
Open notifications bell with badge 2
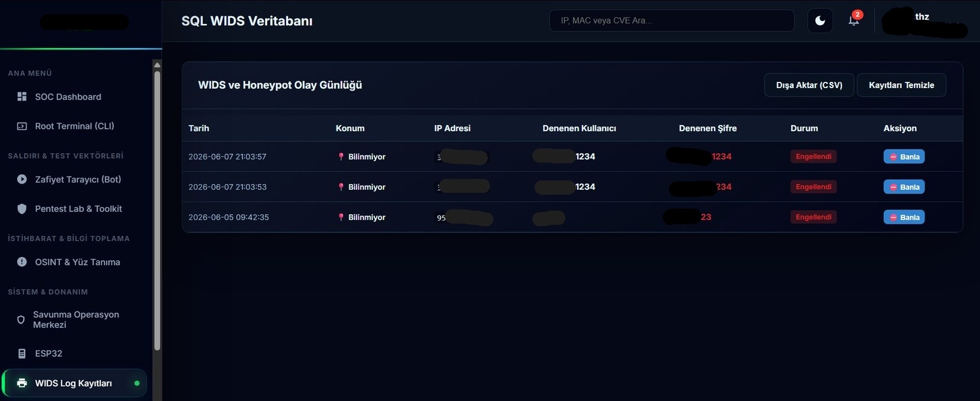click(854, 20)
